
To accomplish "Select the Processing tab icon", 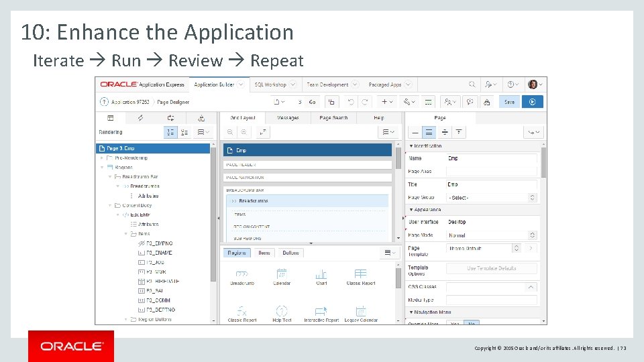I will 171,118.
